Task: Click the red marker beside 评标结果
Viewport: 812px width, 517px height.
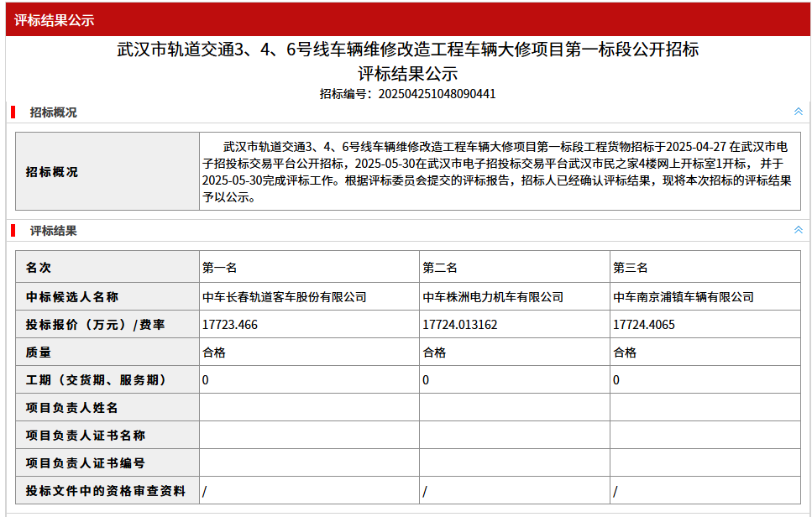Action: tap(13, 230)
